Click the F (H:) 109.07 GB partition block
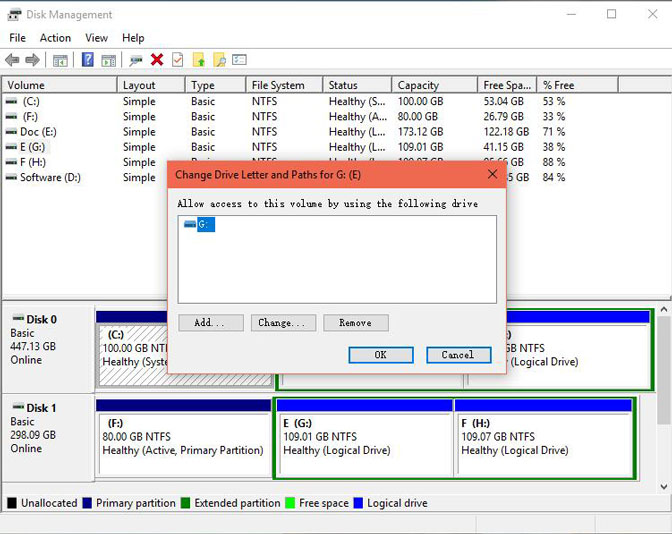The width and height of the screenshot is (672, 534). pos(544,439)
